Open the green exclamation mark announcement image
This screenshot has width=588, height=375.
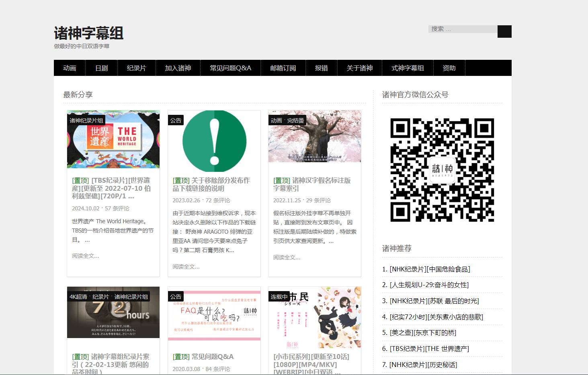pos(214,141)
